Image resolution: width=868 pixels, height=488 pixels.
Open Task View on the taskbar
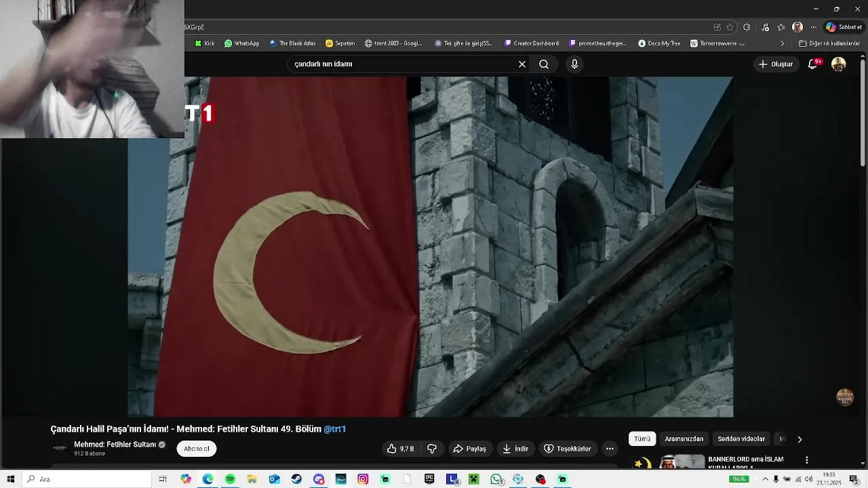(163, 479)
